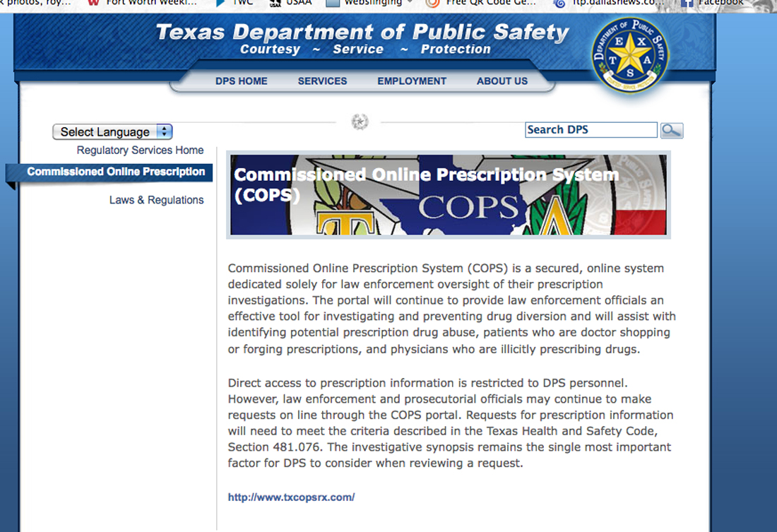Open the EMPLOYMENT navigation menu
Screen dimensions: 777x532
click(411, 81)
